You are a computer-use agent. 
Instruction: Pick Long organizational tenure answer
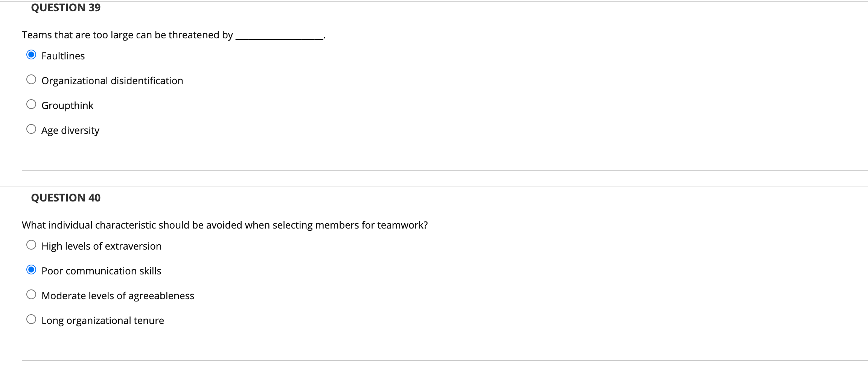click(x=32, y=319)
